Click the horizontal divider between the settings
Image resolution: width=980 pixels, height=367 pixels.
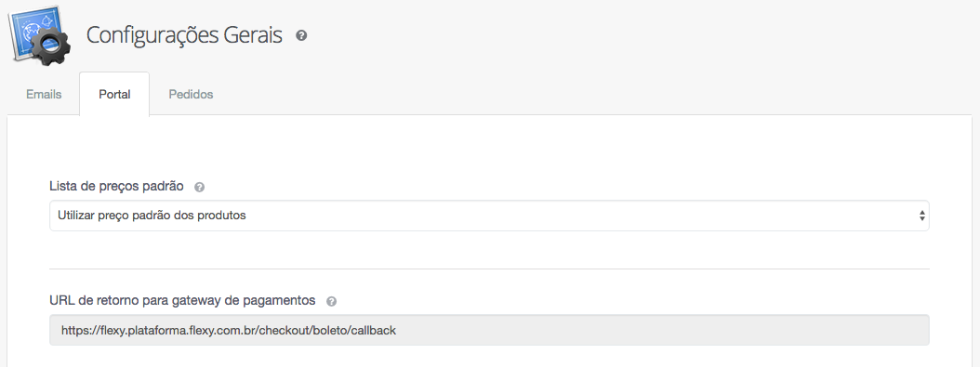[x=489, y=269]
